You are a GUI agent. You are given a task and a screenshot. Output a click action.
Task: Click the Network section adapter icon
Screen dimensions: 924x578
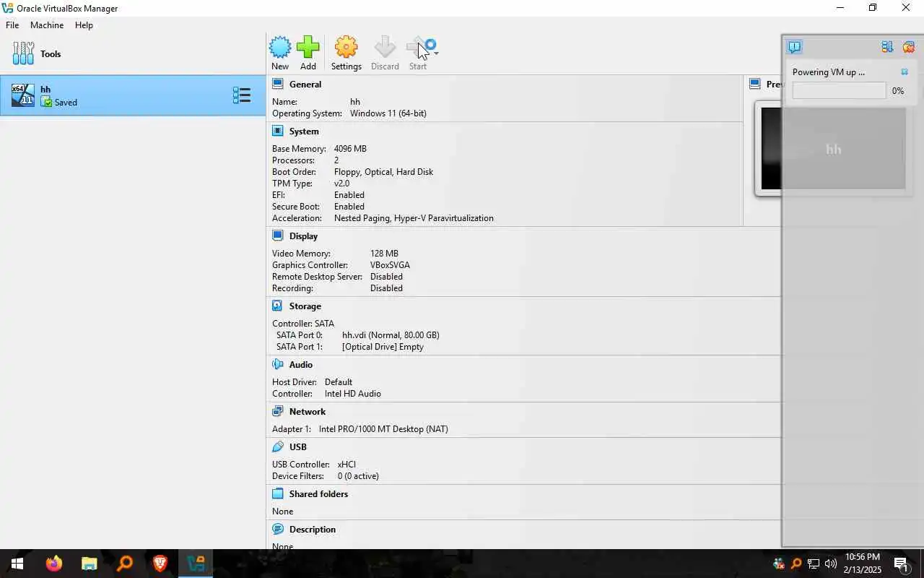(278, 411)
